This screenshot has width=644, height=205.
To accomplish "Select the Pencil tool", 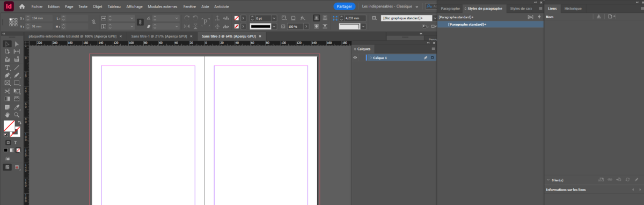I will click(17, 76).
